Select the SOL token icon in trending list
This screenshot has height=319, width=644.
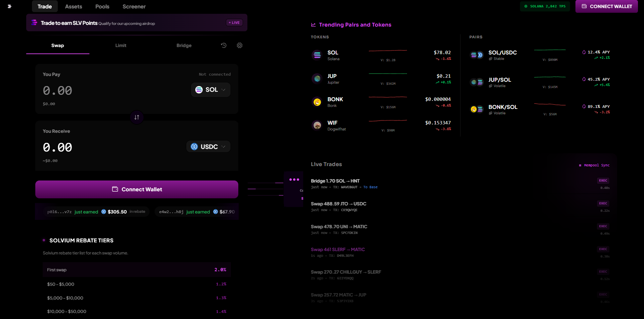pos(317,55)
